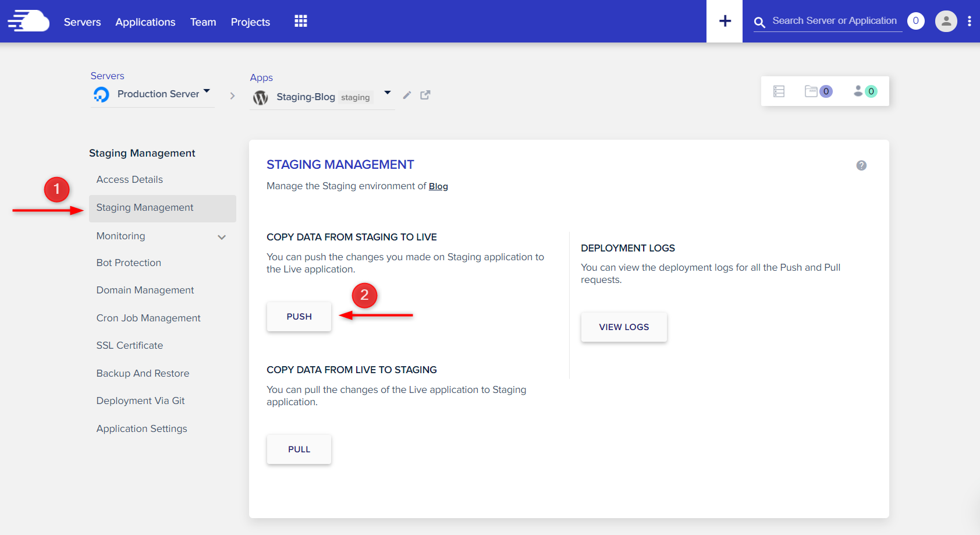This screenshot has height=535, width=980.
Task: Open the help question mark icon
Action: click(x=861, y=165)
